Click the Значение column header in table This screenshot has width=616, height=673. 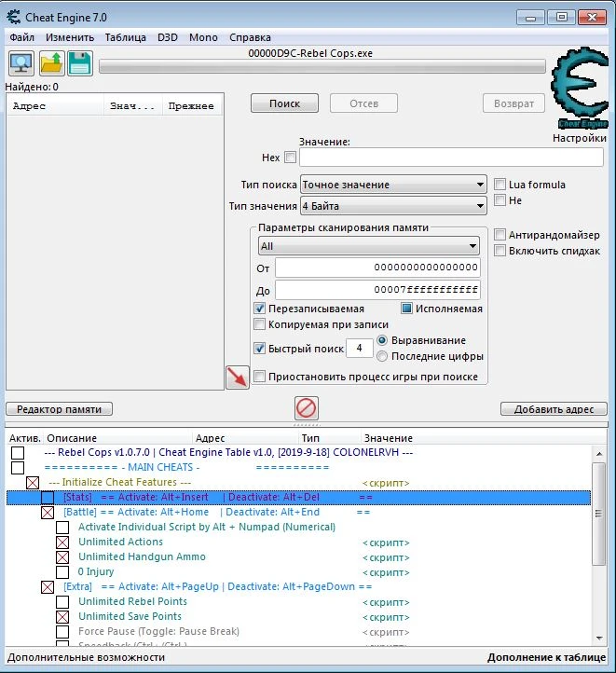(484, 438)
